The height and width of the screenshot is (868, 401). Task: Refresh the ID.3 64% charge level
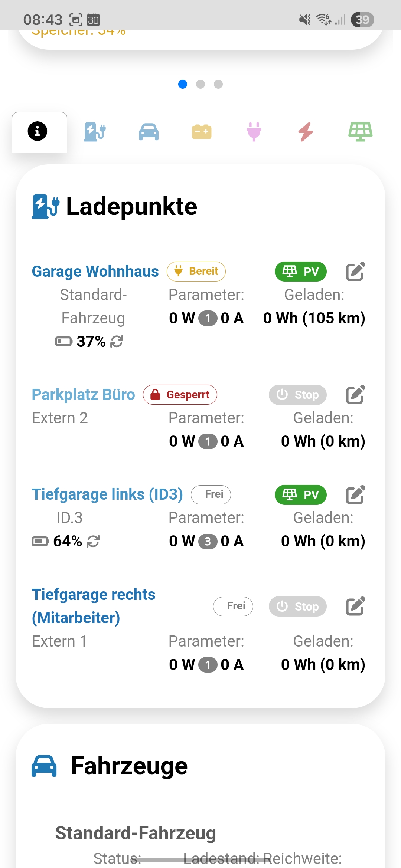93,541
